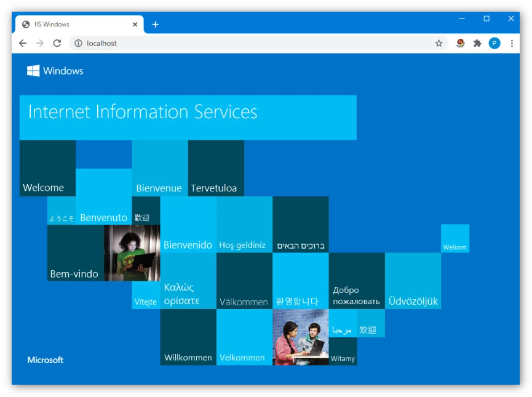Close the IIS Windows tab
532x397 pixels.
(x=135, y=25)
